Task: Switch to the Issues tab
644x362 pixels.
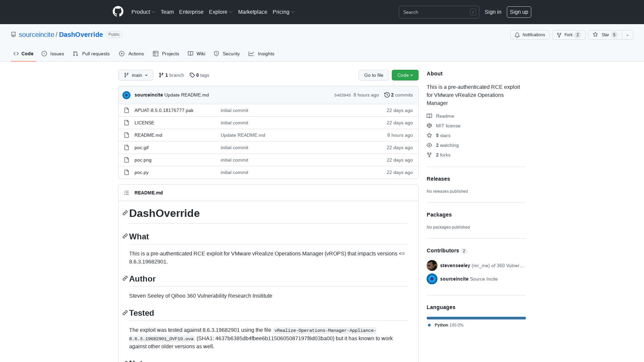Action: click(x=53, y=54)
